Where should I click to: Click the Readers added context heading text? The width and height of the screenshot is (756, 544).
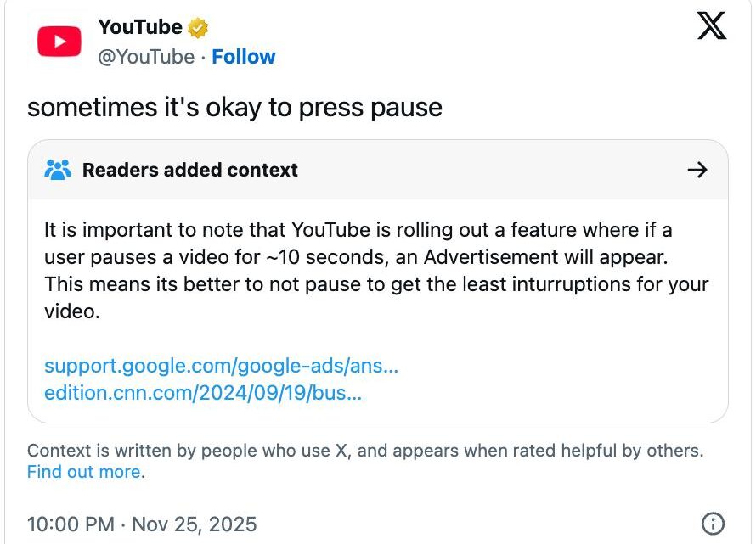pos(189,170)
